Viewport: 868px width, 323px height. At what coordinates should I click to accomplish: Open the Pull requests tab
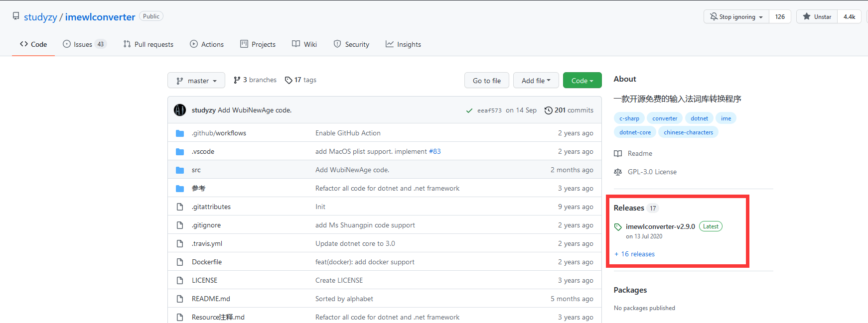148,44
